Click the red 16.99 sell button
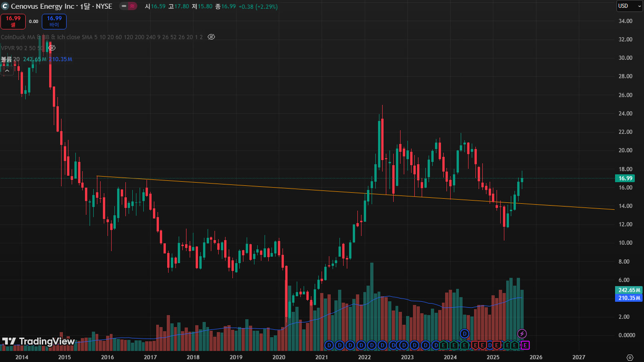The image size is (644, 362). [13, 21]
